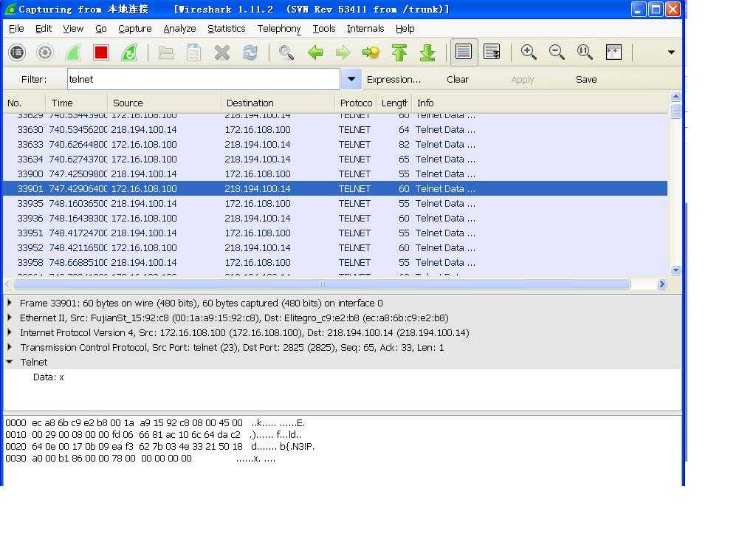The image size is (756, 545).
Task: Open the Telephony menu
Action: click(x=279, y=29)
